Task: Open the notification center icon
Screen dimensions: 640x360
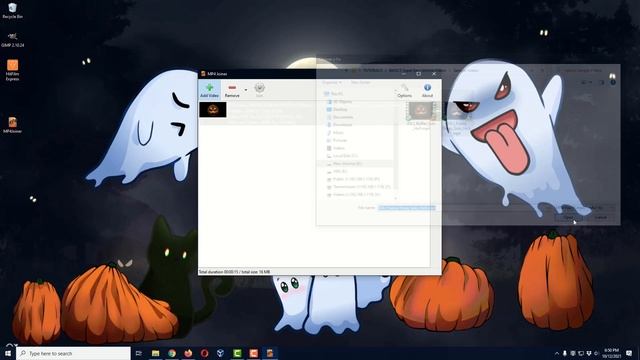Action: tap(629, 353)
